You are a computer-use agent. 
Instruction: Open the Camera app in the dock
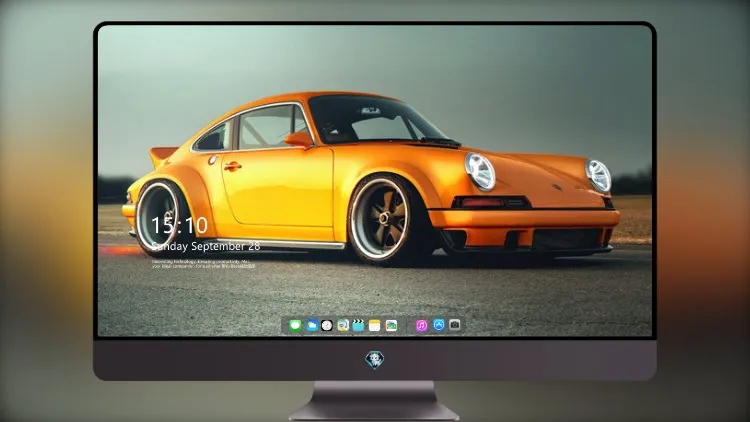coord(455,325)
